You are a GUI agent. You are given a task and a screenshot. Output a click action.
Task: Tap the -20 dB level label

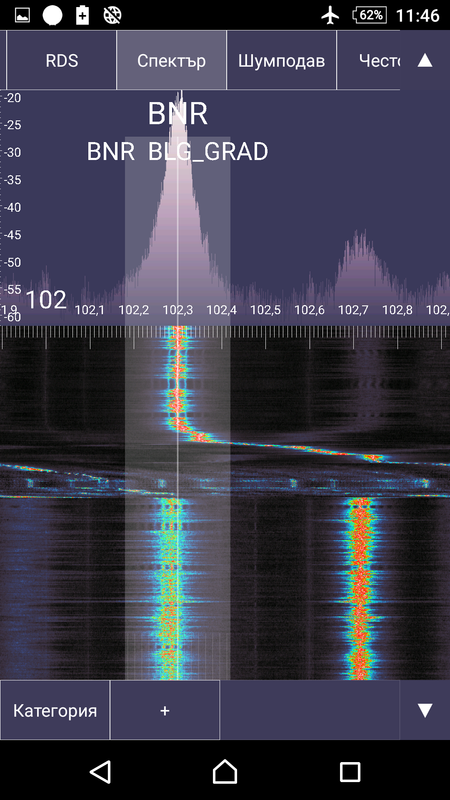pyautogui.click(x=13, y=98)
